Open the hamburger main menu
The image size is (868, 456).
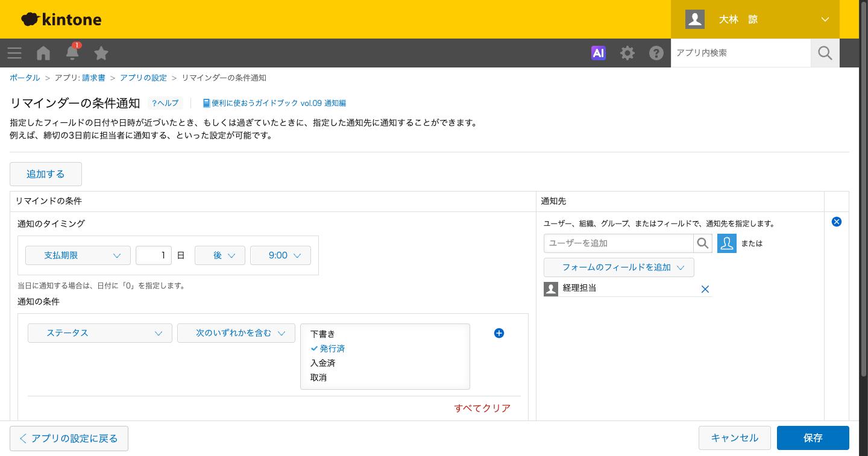click(x=14, y=53)
